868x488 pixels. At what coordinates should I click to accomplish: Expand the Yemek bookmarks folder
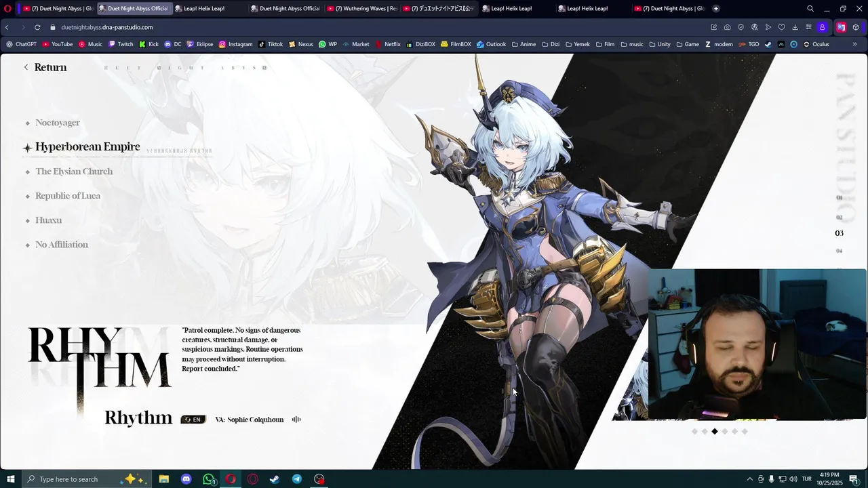pos(577,44)
